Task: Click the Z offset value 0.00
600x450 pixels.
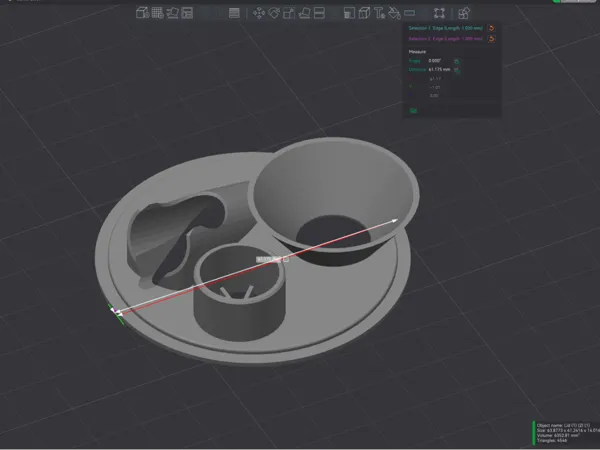Action: [x=434, y=96]
